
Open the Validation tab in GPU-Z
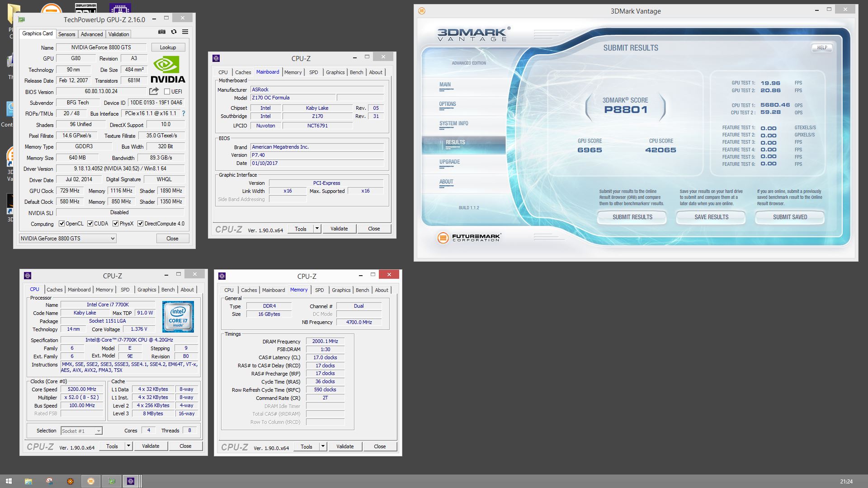click(x=118, y=34)
